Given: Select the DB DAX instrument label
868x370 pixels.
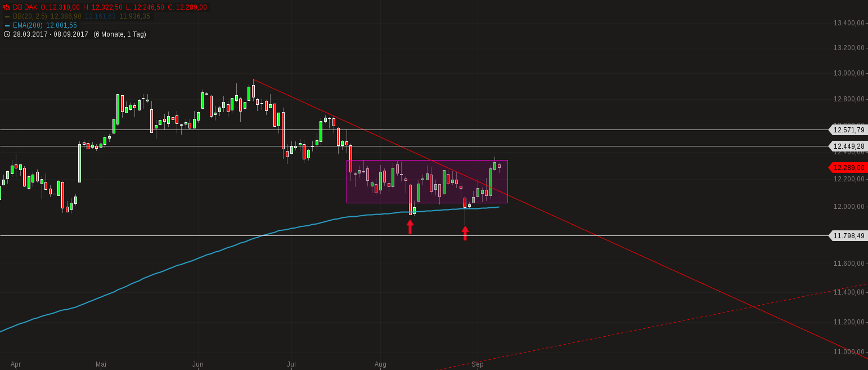Looking at the screenshot, I should pos(25,7).
